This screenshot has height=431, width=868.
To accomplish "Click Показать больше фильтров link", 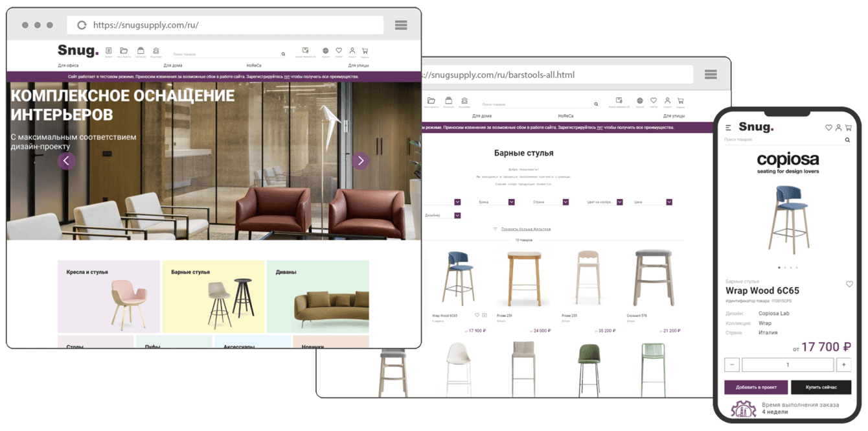I will pos(525,229).
